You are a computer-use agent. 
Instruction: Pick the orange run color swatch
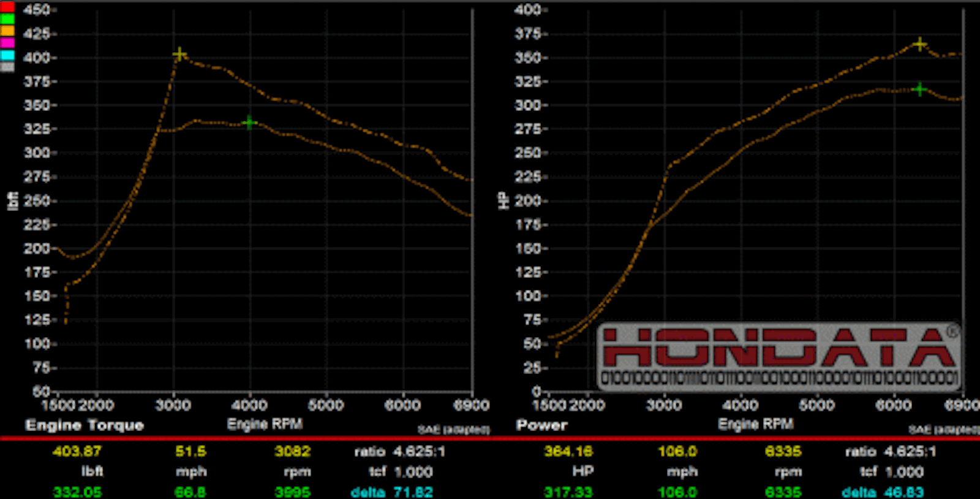(7, 31)
